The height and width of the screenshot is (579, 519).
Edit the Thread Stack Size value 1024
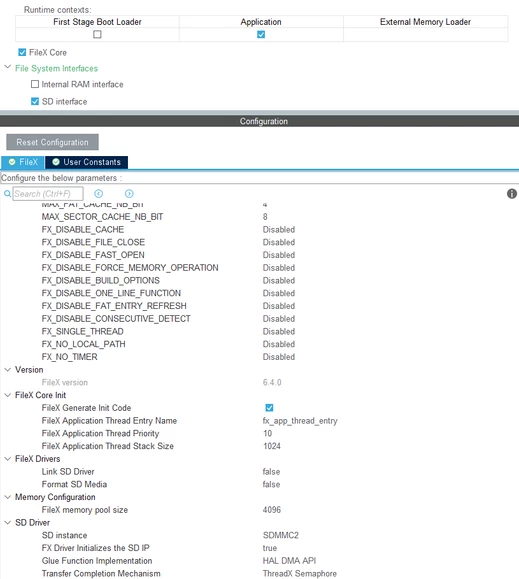click(272, 446)
